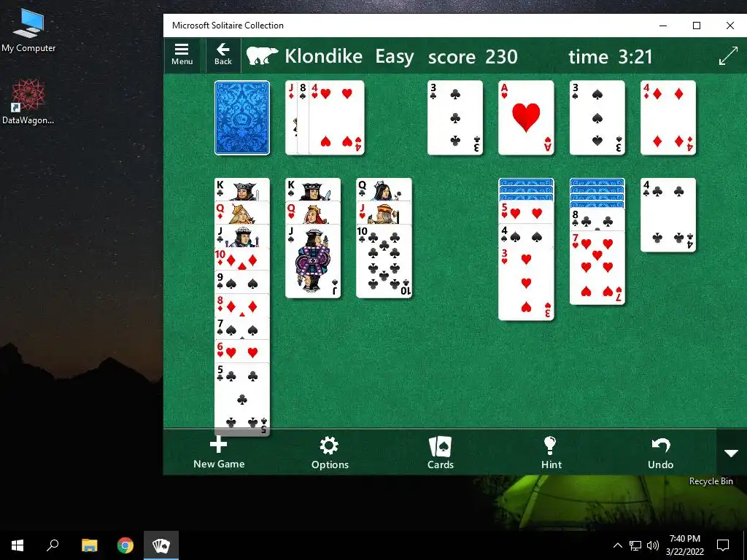Click the polar bear Klondike logo
The image size is (747, 560).
coord(262,56)
